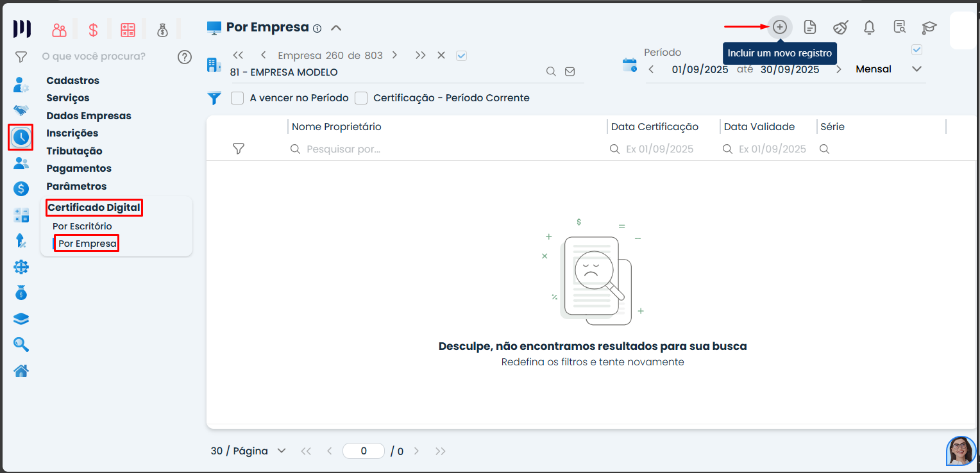Open the user settings sidebar icon
This screenshot has width=980, height=473.
(x=21, y=84)
